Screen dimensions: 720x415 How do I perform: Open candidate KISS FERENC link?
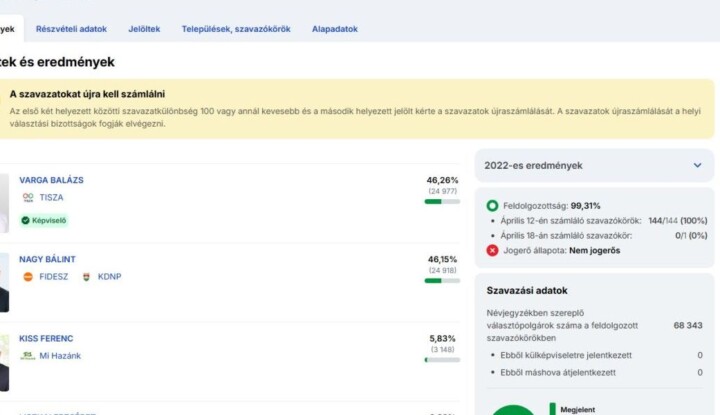point(46,338)
